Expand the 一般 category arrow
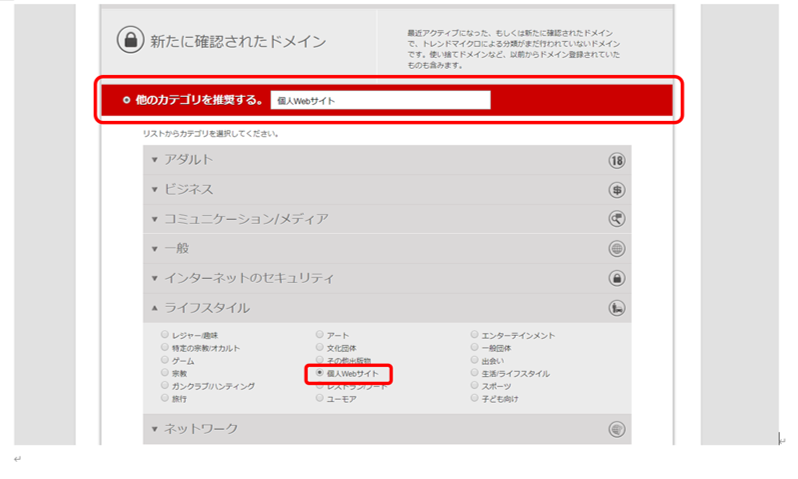Screen dimensions: 798x479 pos(155,249)
